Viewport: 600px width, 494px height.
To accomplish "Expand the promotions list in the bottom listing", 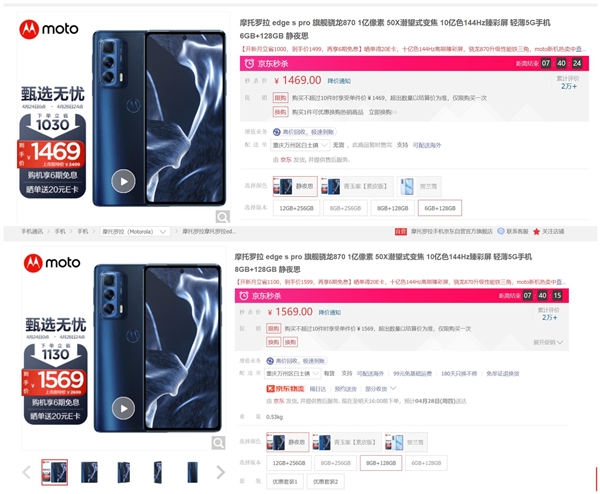I will pos(548,342).
